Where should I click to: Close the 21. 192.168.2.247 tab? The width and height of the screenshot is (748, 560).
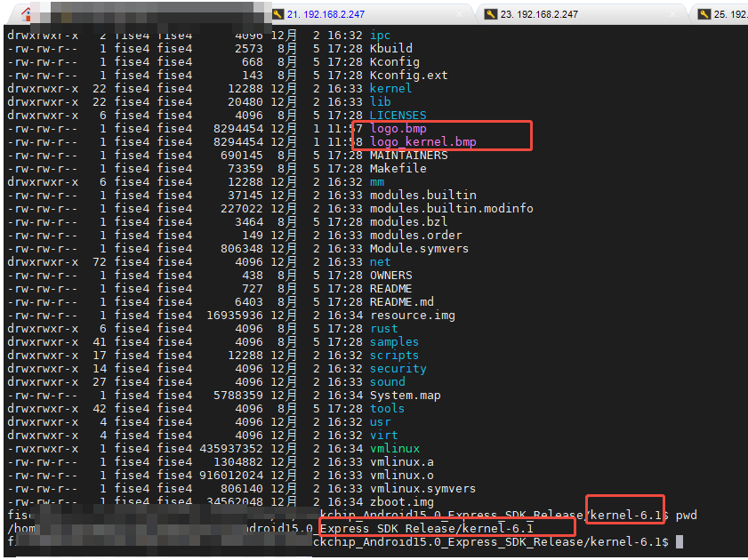460,14
